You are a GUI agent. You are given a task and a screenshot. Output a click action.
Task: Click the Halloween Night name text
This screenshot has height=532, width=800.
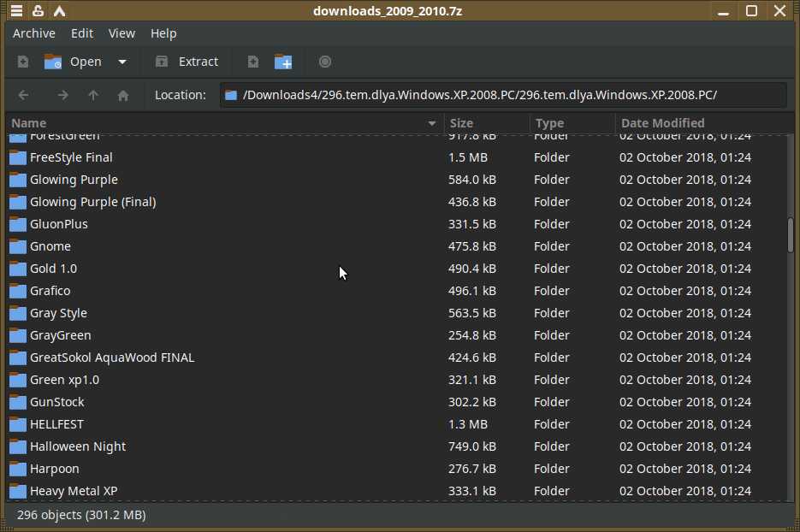point(78,446)
